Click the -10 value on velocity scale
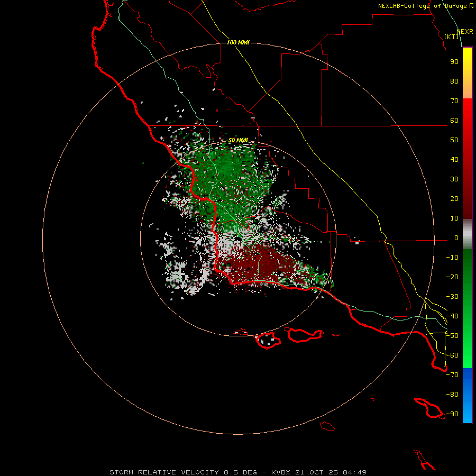The height and width of the screenshot is (476, 476). pos(452,258)
